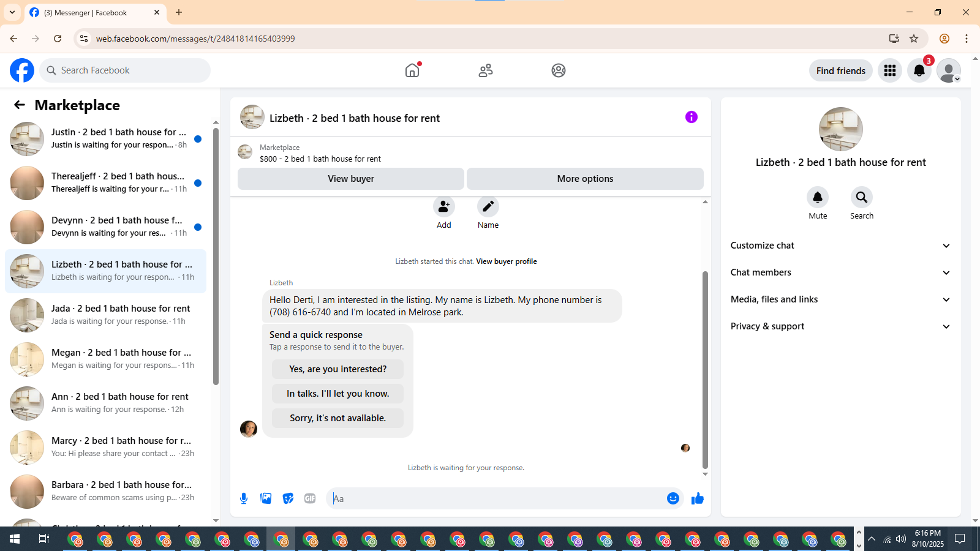Click the conversation list scrollbar
980x551 pixels.
[216, 257]
